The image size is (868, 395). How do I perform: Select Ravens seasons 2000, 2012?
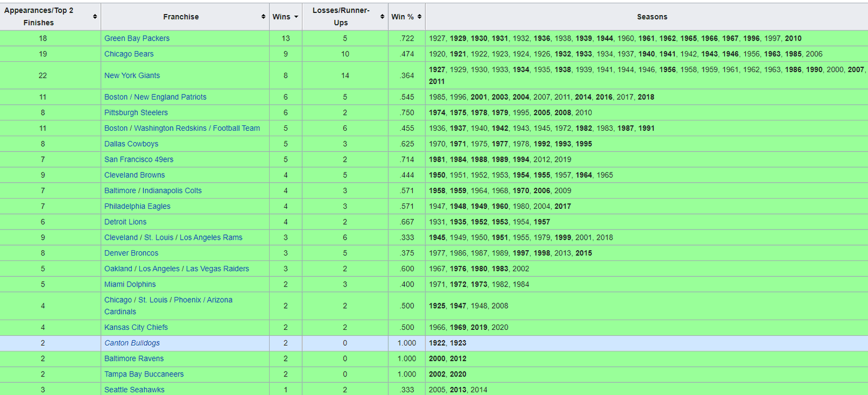click(448, 359)
